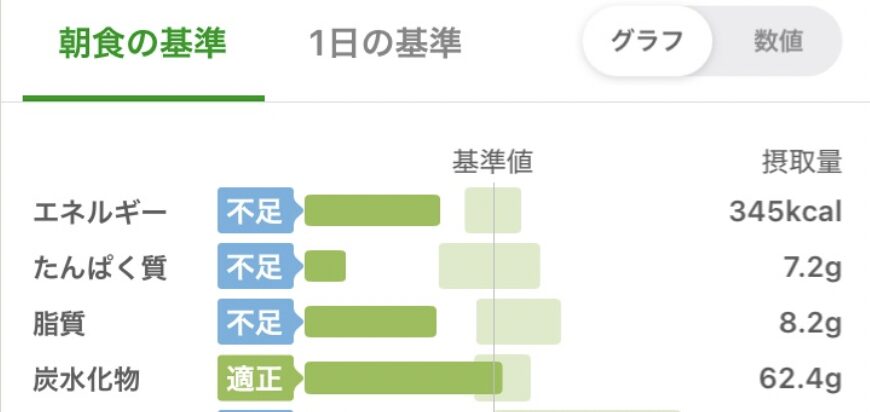Open the 1日の基準 tab
Viewport: 870px width, 412px height.
point(385,44)
